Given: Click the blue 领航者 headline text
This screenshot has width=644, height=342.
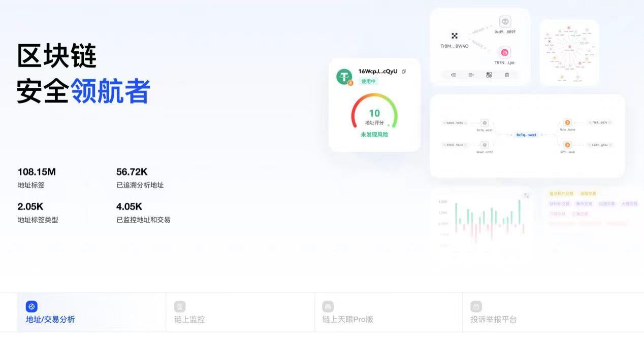Looking at the screenshot, I should (110, 91).
